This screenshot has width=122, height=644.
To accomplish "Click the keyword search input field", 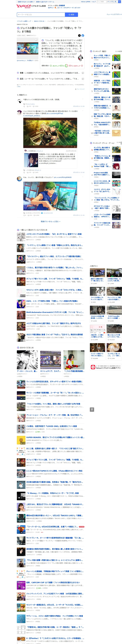I will [41, 14].
